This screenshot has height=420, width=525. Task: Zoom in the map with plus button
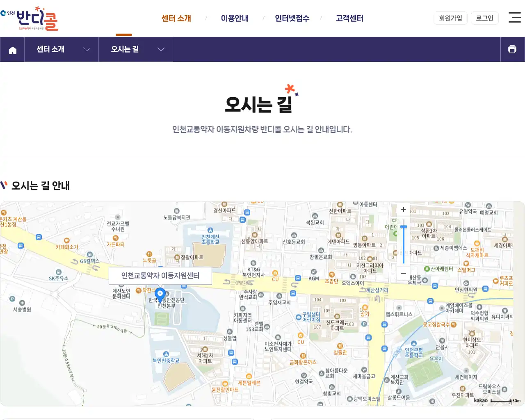click(404, 210)
